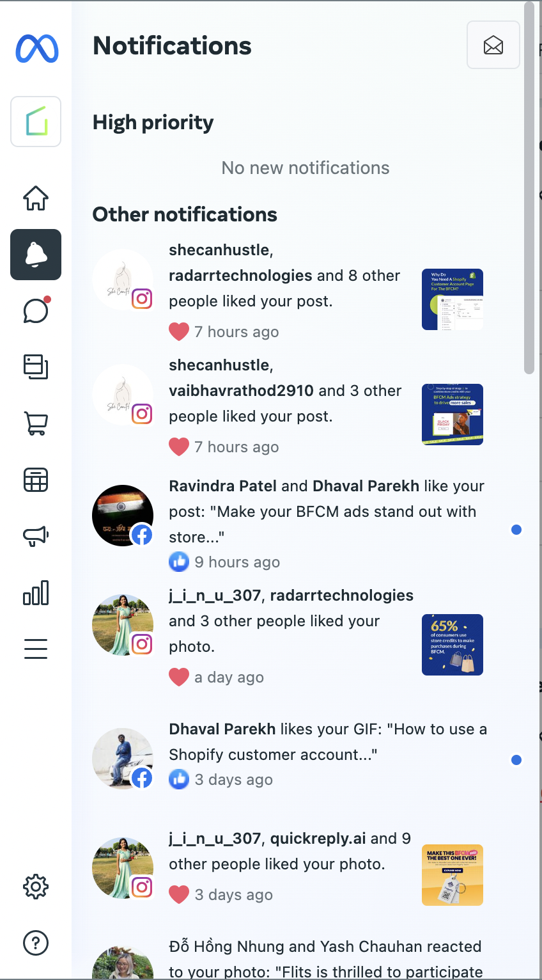Viewport: 542px width, 980px height.
Task: Open Inbox chat bubble icon
Action: pyautogui.click(x=36, y=311)
